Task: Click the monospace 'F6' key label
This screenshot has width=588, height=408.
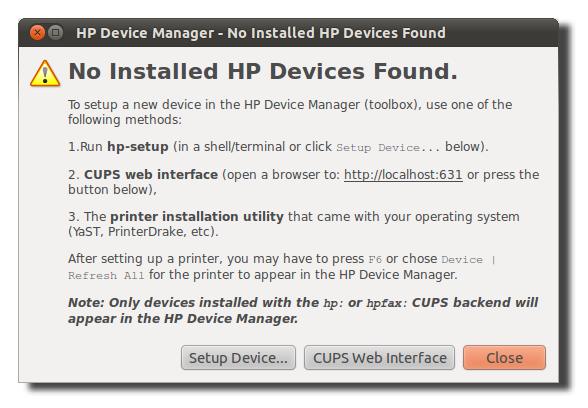Action: coord(375,260)
